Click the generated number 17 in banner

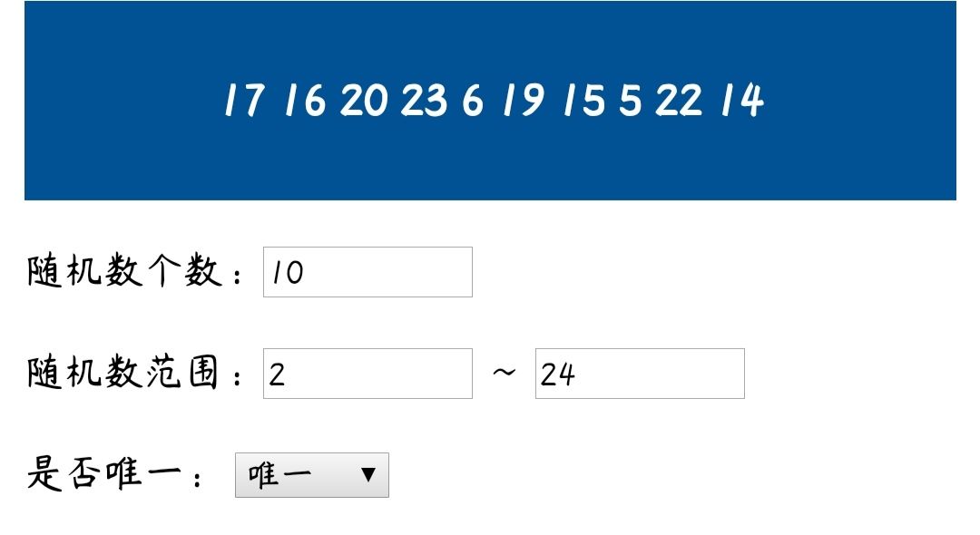pyautogui.click(x=245, y=100)
